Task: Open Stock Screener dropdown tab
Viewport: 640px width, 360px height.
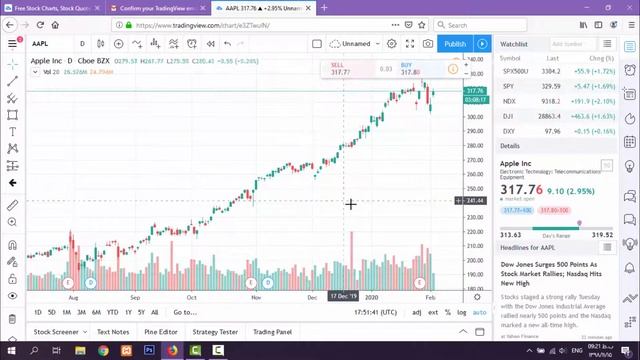Action: tap(60, 332)
